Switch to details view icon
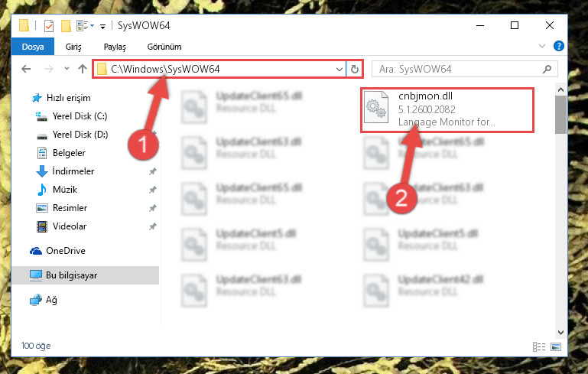Viewport: 588px width, 374px height. (x=539, y=346)
